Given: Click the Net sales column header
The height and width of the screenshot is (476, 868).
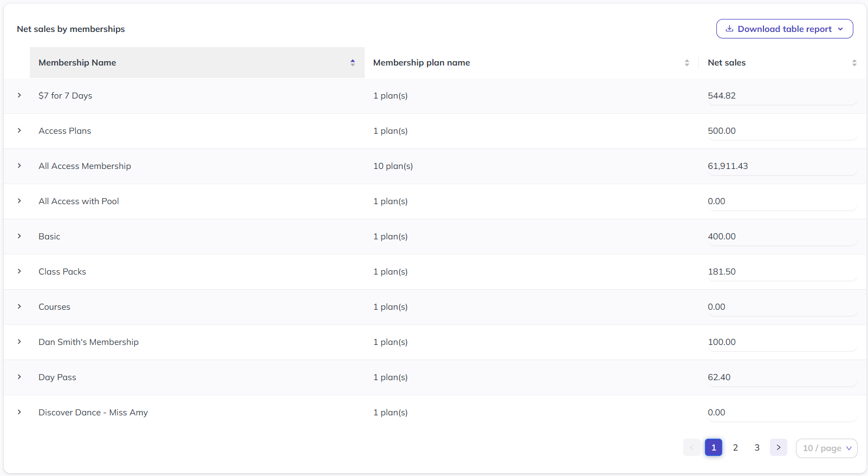Looking at the screenshot, I should [x=782, y=63].
